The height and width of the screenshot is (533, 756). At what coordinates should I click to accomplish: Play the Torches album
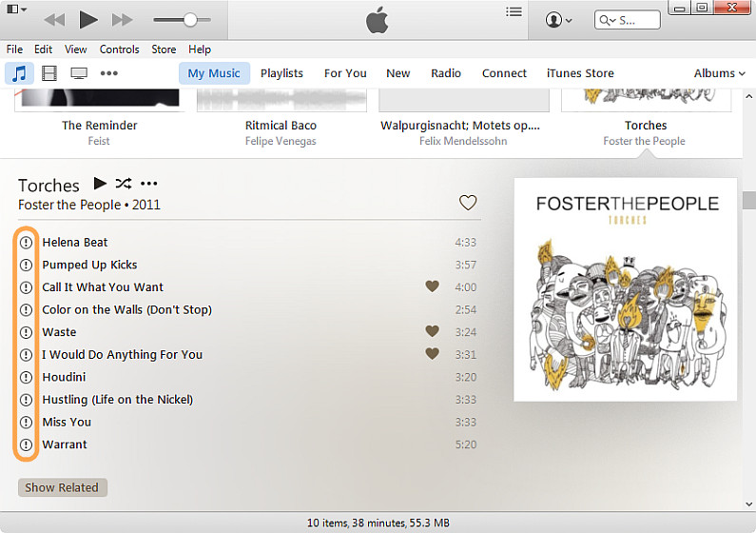(x=100, y=184)
